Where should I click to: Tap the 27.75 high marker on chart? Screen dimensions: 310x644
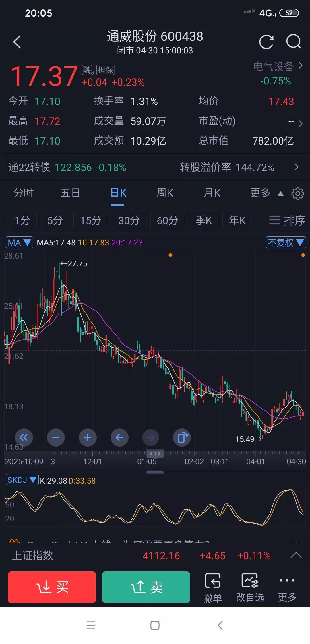(x=74, y=263)
